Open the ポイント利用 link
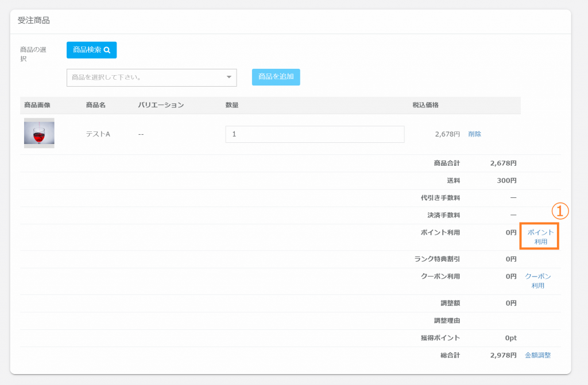 tap(540, 237)
